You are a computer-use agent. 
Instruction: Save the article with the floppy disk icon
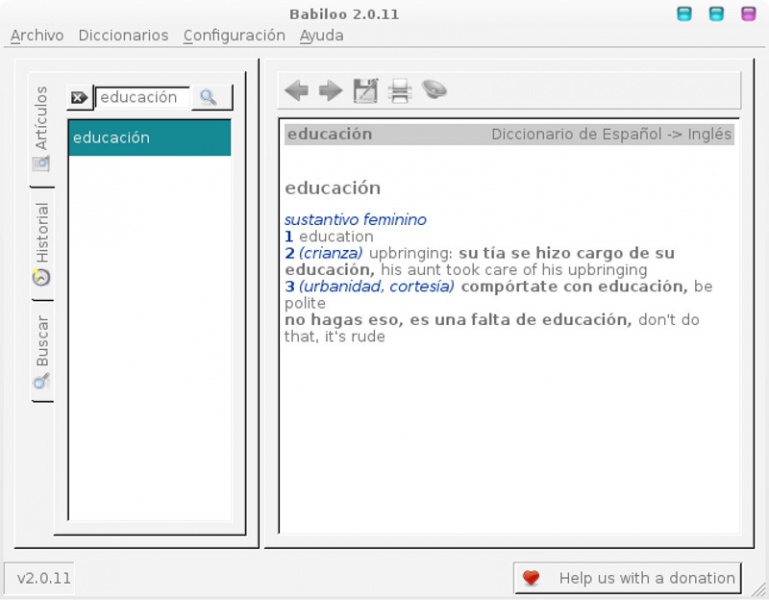coord(365,91)
